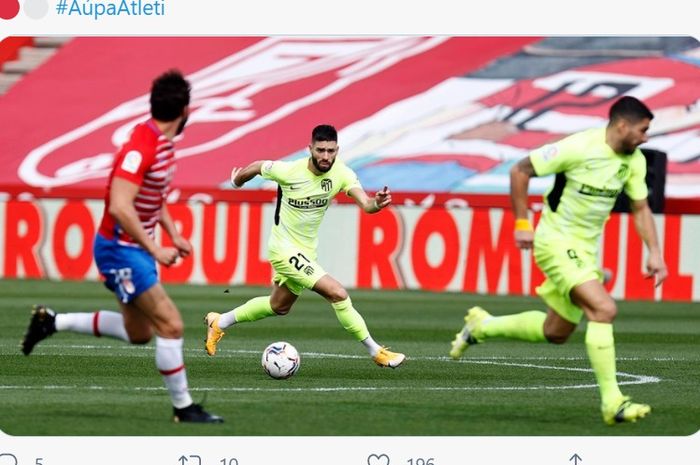
Task: Click the Granada player in red-striped shirt
Action: pyautogui.click(x=123, y=250)
